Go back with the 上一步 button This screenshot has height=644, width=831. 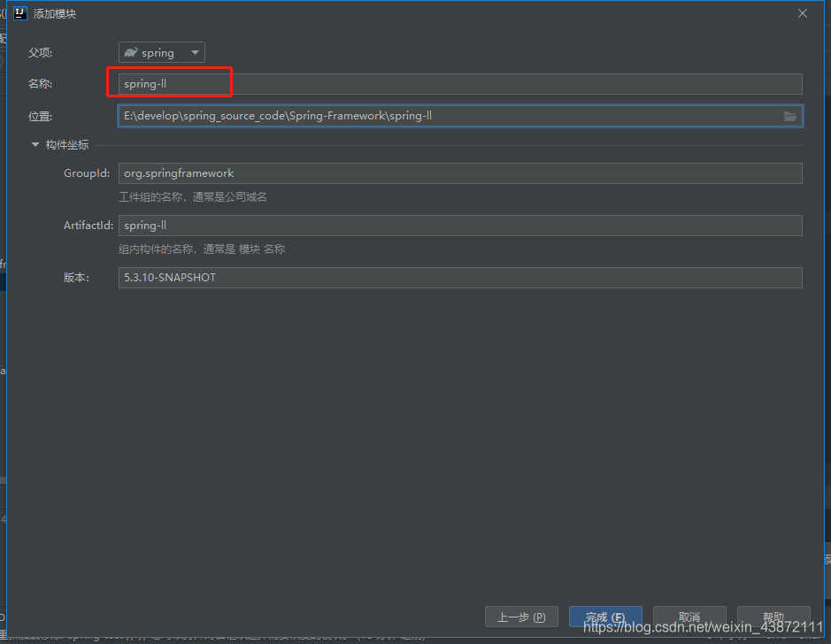click(x=521, y=617)
